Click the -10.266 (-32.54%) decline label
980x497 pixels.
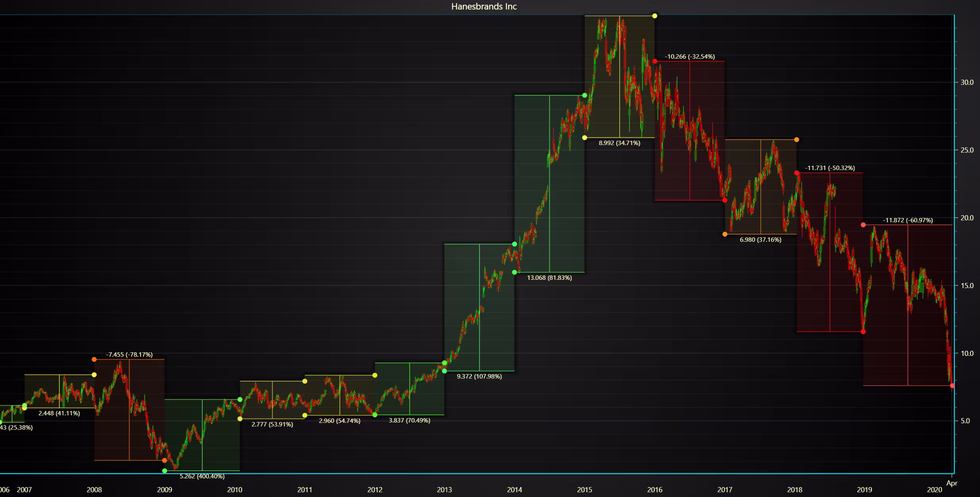pyautogui.click(x=690, y=56)
